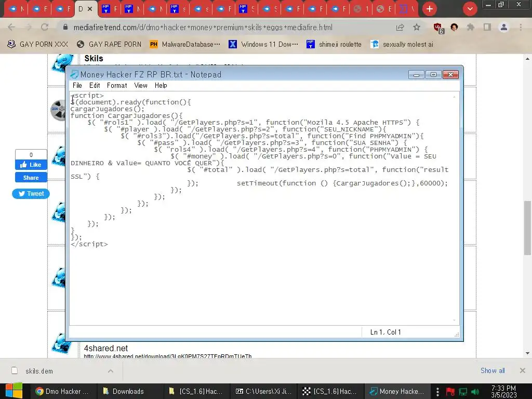Click the page scroll-up arrow
Image resolution: width=532 pixels, height=399 pixels.
pos(527,59)
